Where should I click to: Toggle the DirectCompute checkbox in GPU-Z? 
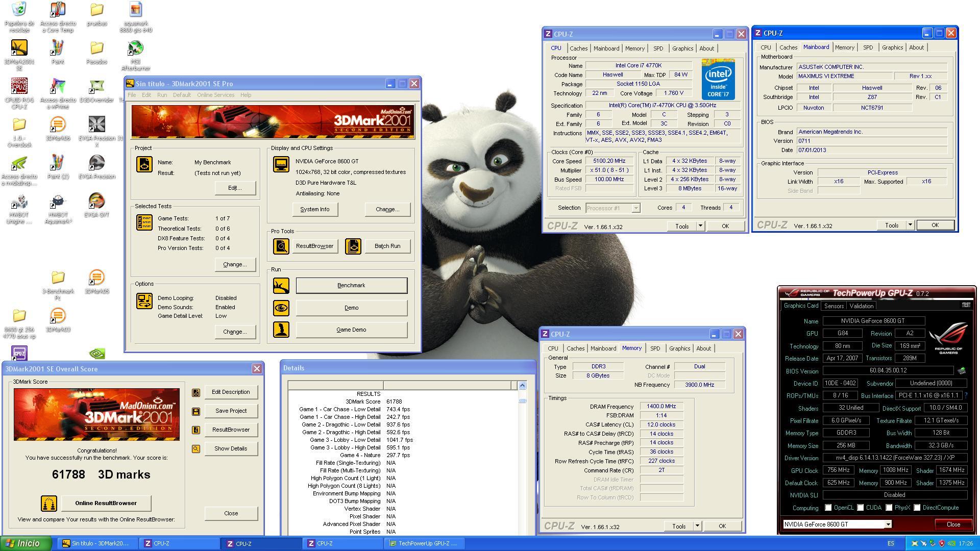click(917, 508)
